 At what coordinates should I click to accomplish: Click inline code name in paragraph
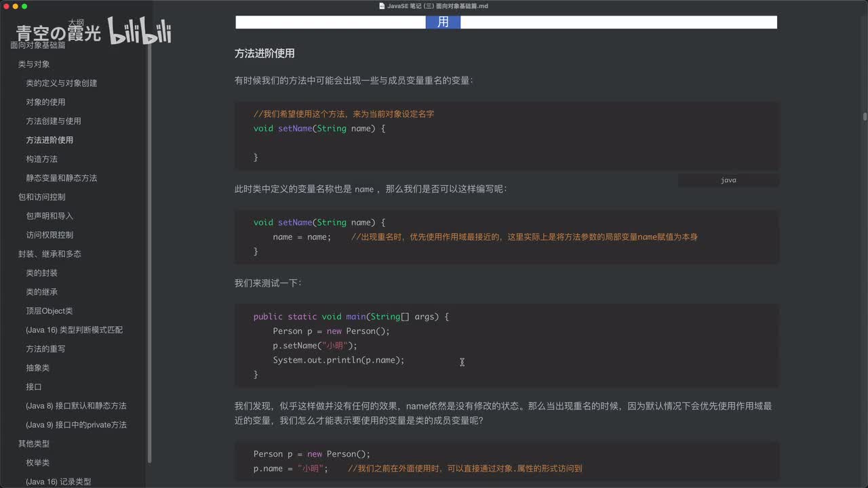click(364, 190)
